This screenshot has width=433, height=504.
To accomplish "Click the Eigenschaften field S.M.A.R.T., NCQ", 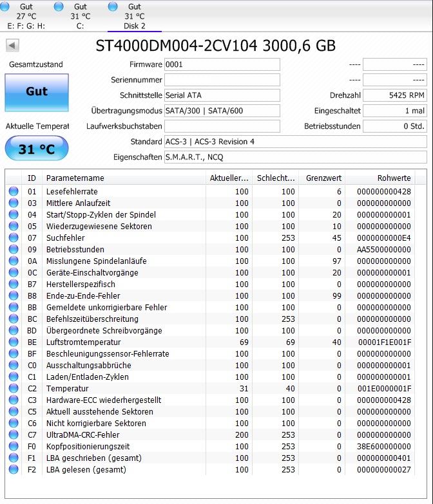I will (x=296, y=157).
